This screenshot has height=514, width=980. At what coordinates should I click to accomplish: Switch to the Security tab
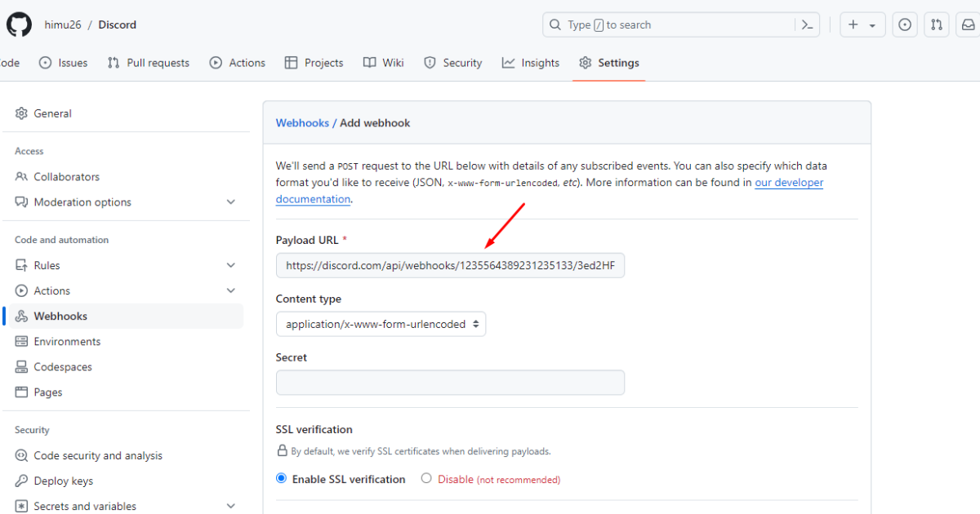coord(453,63)
